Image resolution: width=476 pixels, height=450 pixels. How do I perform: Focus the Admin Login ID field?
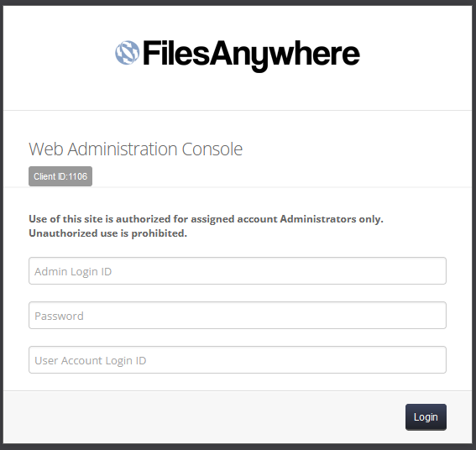(x=238, y=271)
